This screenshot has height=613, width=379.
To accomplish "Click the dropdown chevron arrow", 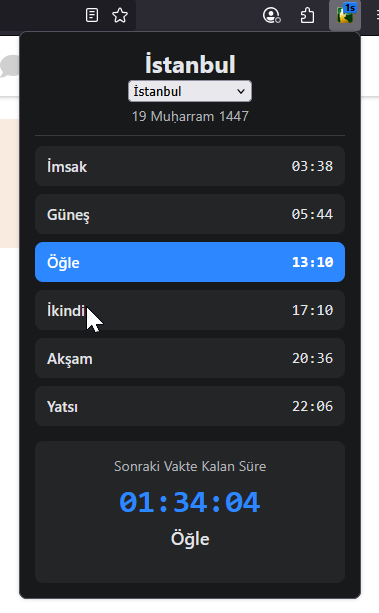I will click(x=241, y=91).
